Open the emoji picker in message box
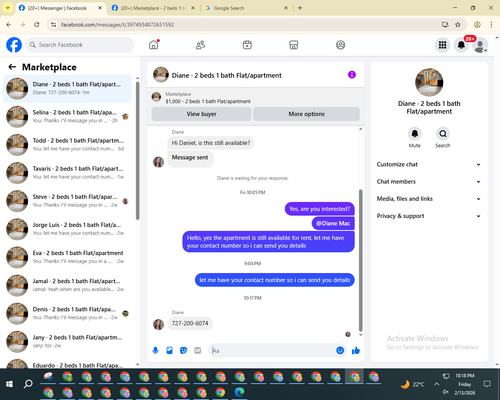500x400 pixels. click(340, 350)
